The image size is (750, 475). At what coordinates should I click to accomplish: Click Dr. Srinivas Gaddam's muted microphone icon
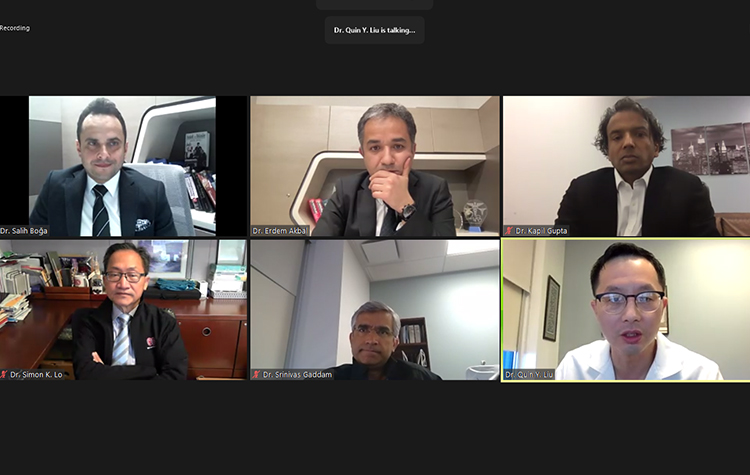(x=256, y=375)
